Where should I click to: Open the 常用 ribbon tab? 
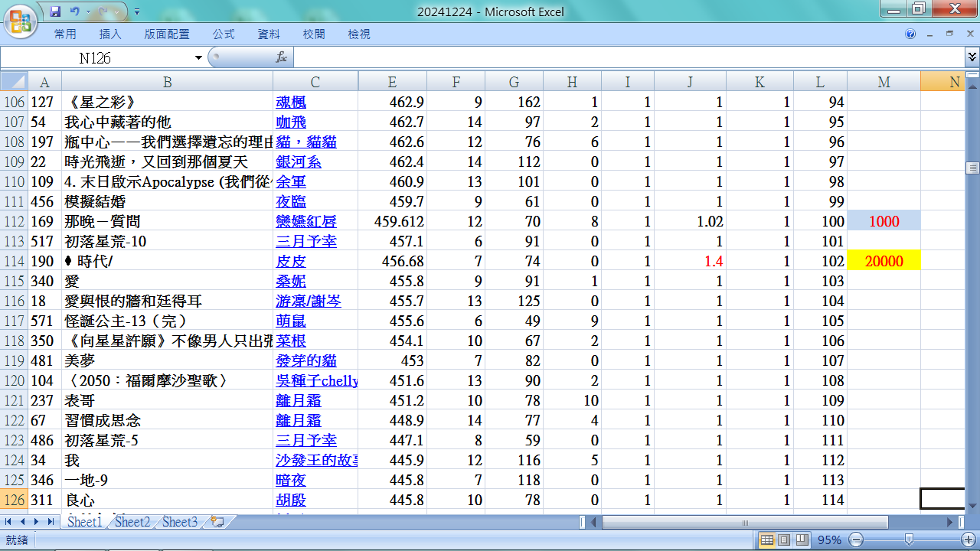tap(65, 34)
